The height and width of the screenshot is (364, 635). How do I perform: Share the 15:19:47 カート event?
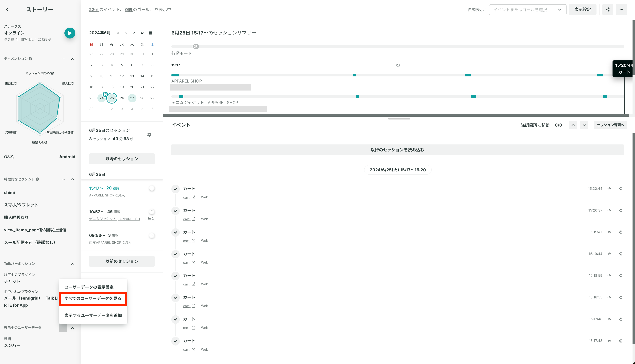[x=620, y=232]
